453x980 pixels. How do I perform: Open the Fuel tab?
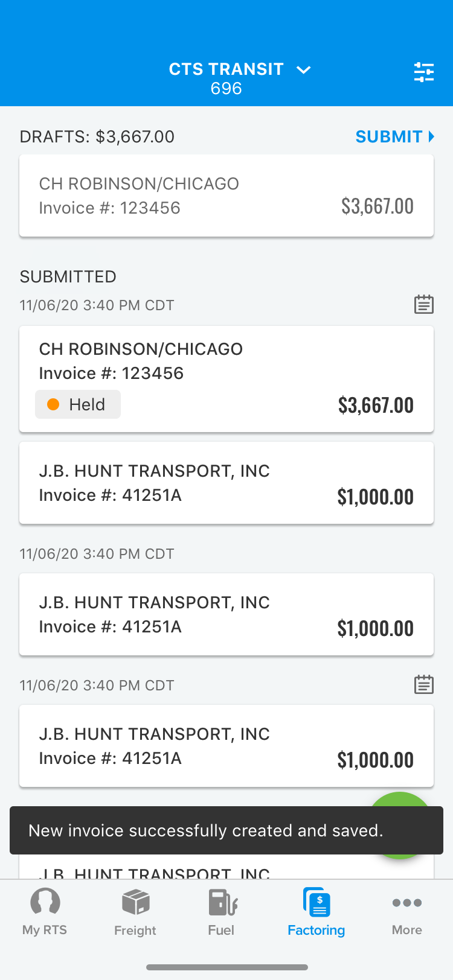[x=222, y=912]
